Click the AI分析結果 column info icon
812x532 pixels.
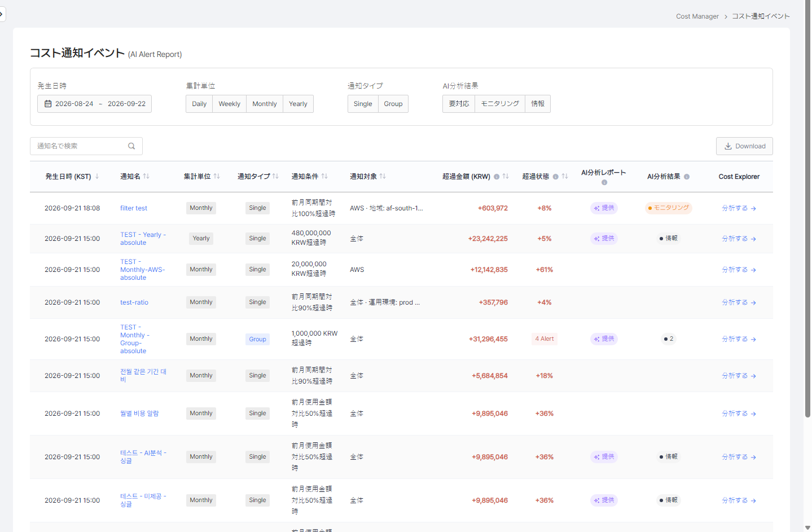pos(687,177)
